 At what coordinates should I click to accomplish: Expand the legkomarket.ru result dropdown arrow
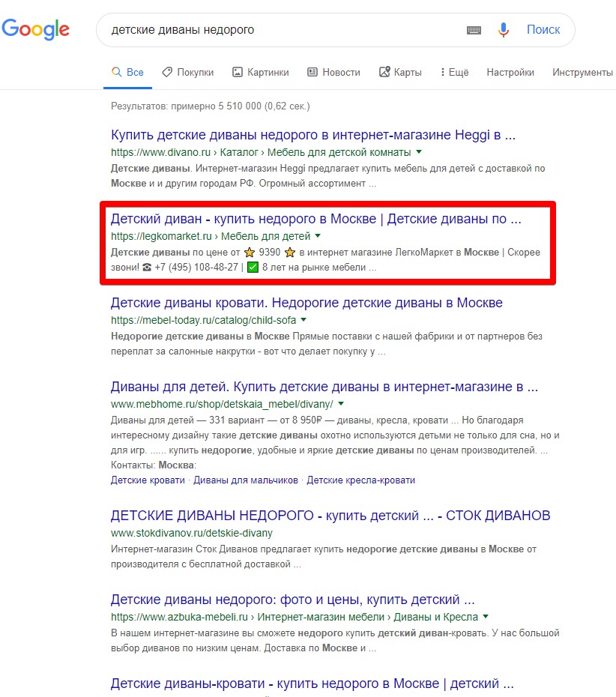pyautogui.click(x=318, y=236)
